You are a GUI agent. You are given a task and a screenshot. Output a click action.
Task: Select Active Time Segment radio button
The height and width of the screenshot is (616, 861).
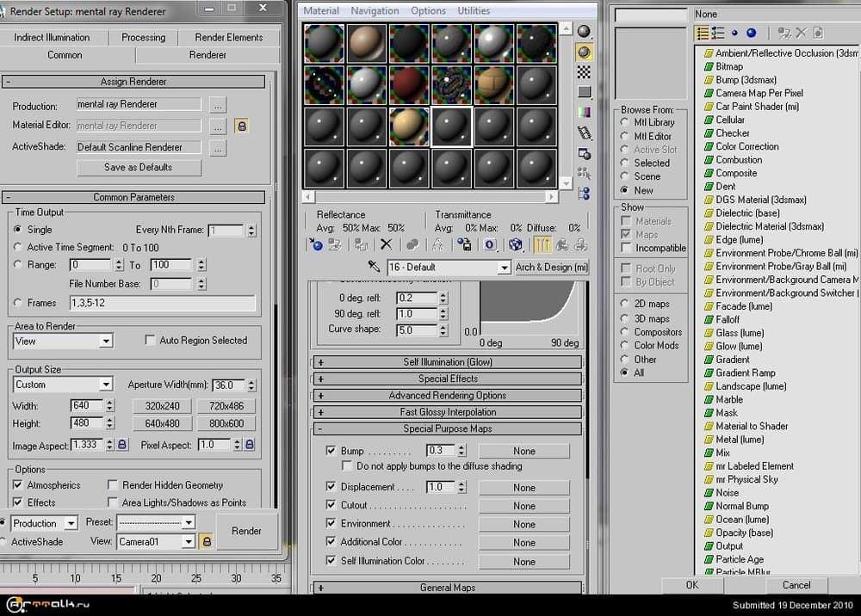coord(17,247)
